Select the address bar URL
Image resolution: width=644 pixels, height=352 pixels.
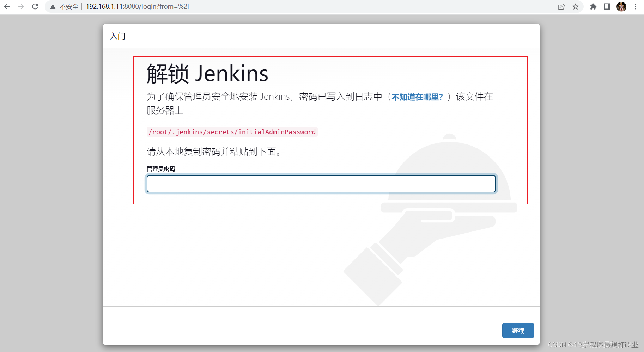pos(138,6)
